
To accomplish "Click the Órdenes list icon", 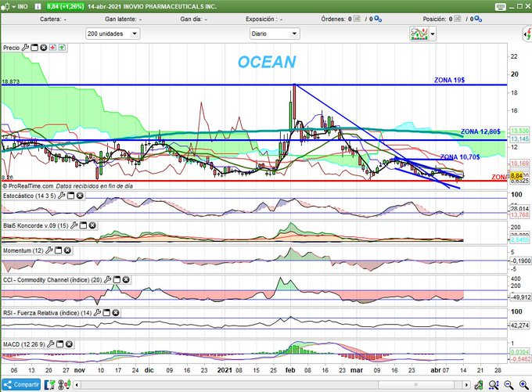I will click(x=357, y=19).
